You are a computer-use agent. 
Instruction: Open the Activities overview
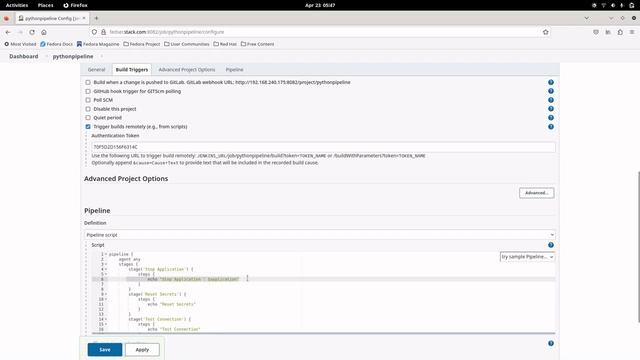click(x=17, y=5)
